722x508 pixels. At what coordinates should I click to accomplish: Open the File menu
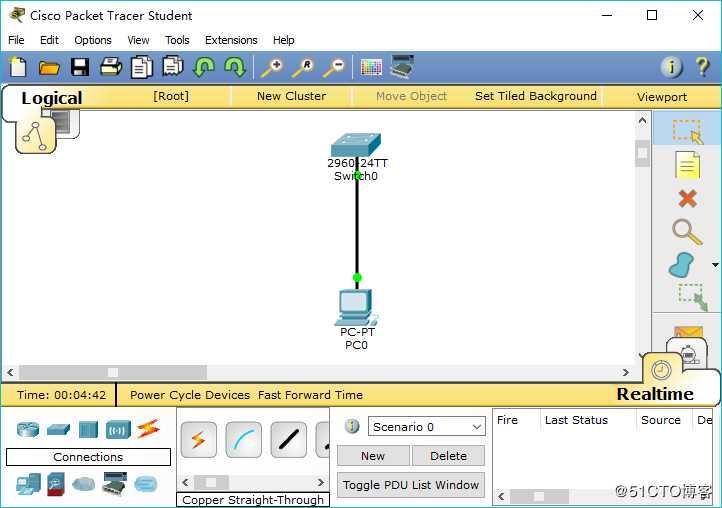16,40
